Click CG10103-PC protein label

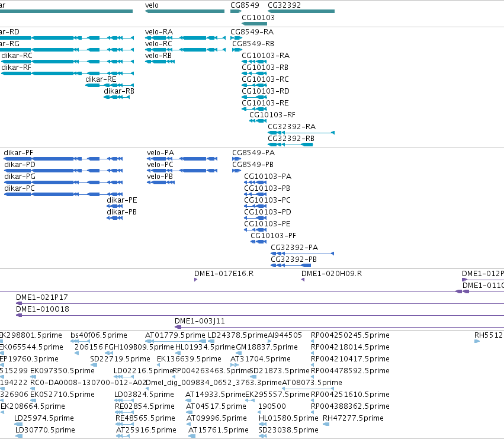[x=267, y=200]
